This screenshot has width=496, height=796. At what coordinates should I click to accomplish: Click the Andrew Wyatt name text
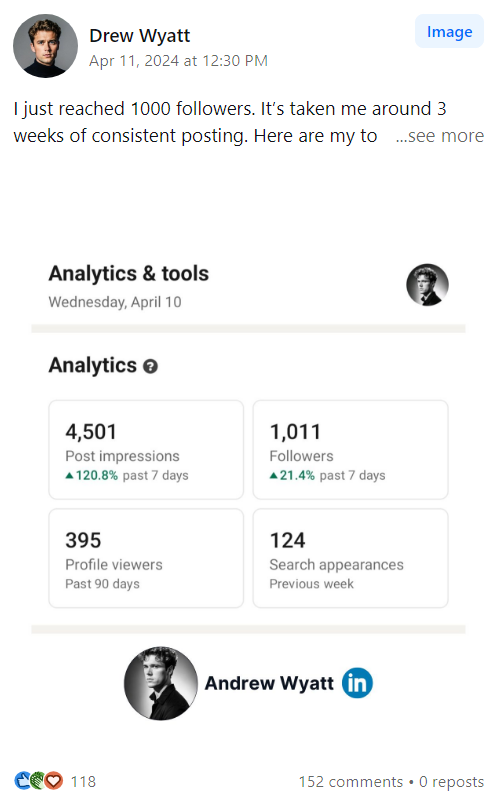(x=269, y=683)
